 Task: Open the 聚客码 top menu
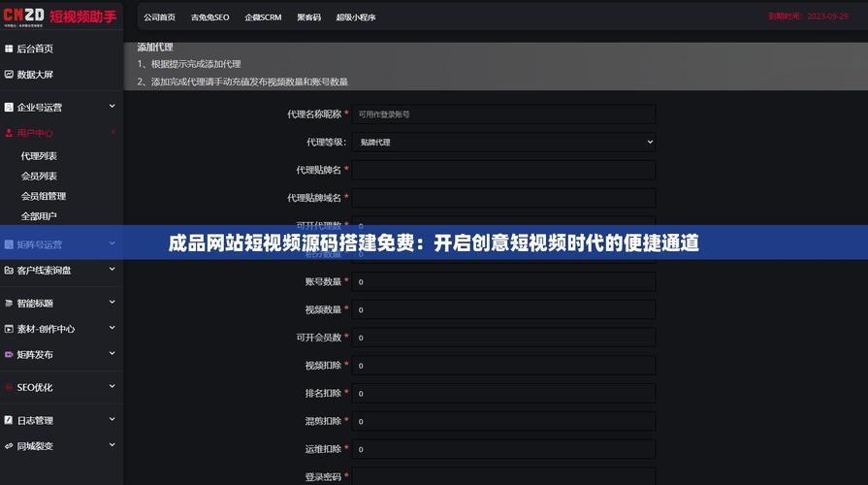tap(309, 17)
